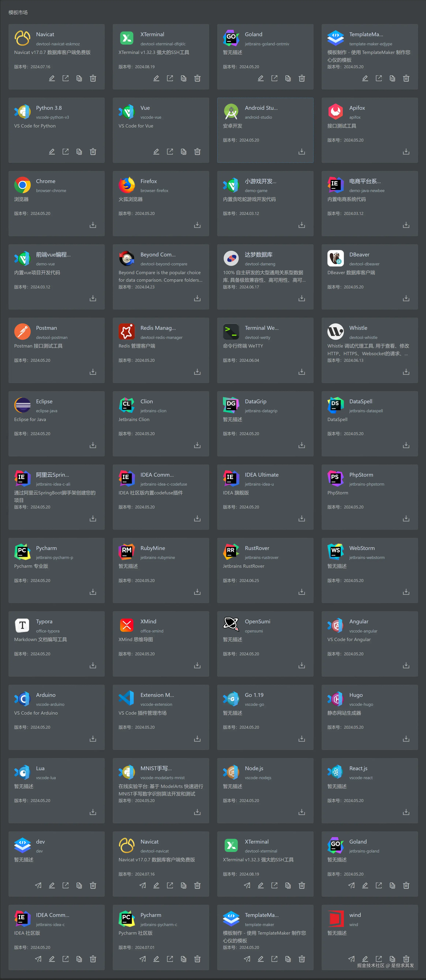Delete the devtool-xterminal-dfqklc XTerminal template
This screenshot has height=980, width=426.
197,78
